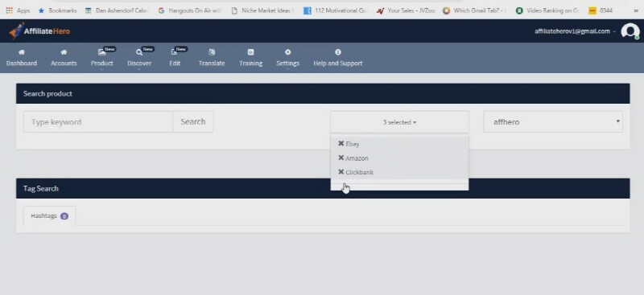Open the Your Sales - JVZoo bookmark

406,10
